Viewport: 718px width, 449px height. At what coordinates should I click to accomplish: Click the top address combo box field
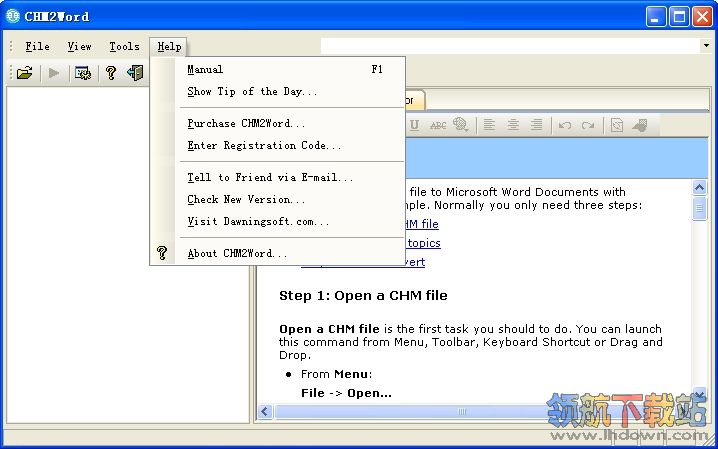tap(511, 45)
